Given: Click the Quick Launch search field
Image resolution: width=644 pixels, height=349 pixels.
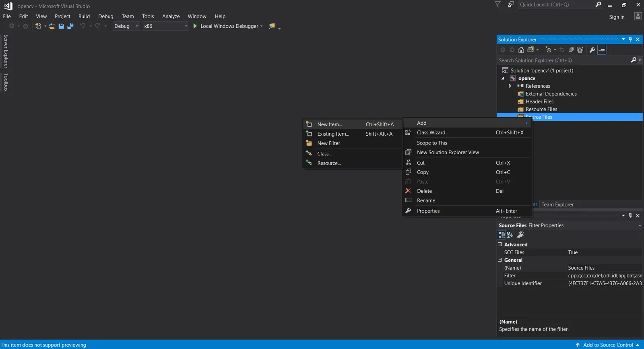Looking at the screenshot, I should pyautogui.click(x=557, y=4).
